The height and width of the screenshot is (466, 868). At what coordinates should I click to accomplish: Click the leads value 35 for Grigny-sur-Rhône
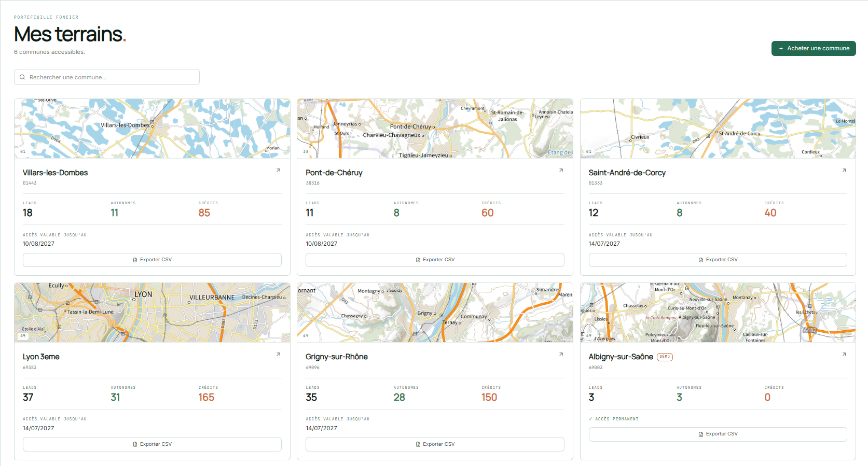[311, 398]
